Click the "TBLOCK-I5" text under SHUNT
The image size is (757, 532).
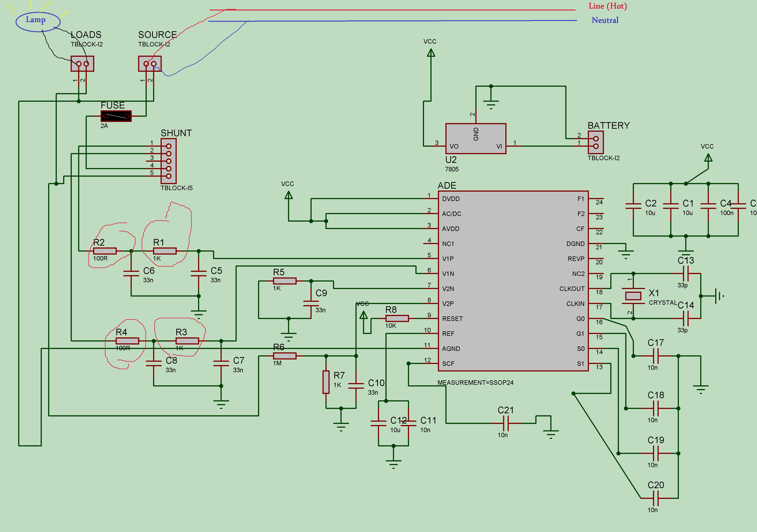177,188
